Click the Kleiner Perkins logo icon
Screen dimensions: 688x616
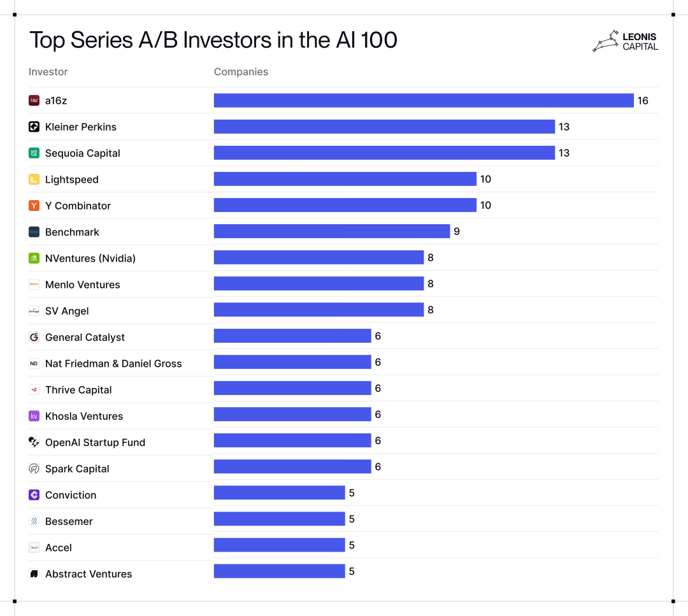pos(34,127)
